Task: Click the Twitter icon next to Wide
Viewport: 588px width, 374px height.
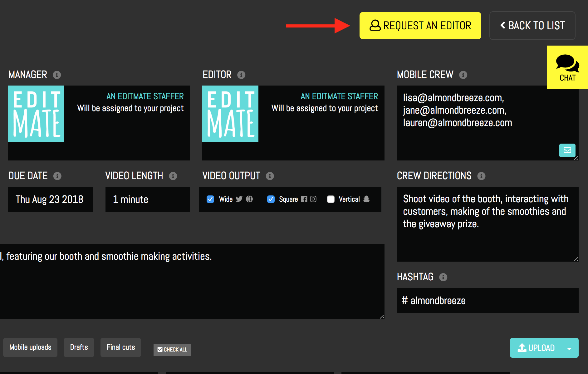Action: click(239, 199)
